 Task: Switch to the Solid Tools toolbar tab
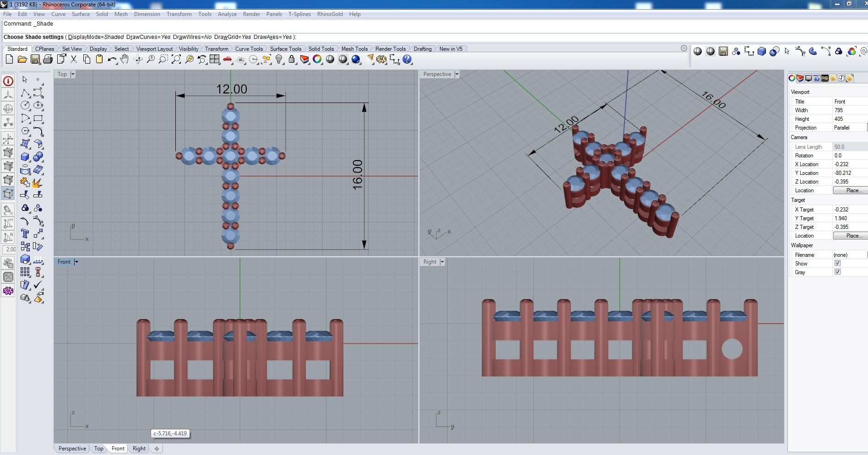pos(321,49)
